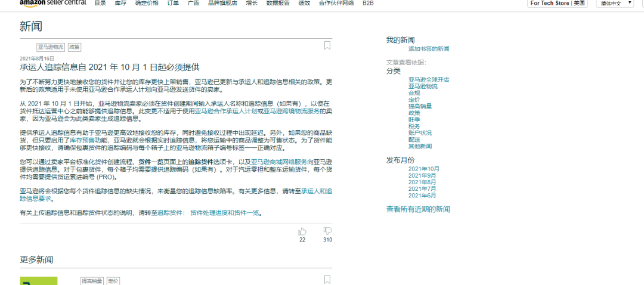Screen dimensions: 644x285
Task: Open the 亚马逊跨境物流服务 link
Action: click(x=291, y=111)
